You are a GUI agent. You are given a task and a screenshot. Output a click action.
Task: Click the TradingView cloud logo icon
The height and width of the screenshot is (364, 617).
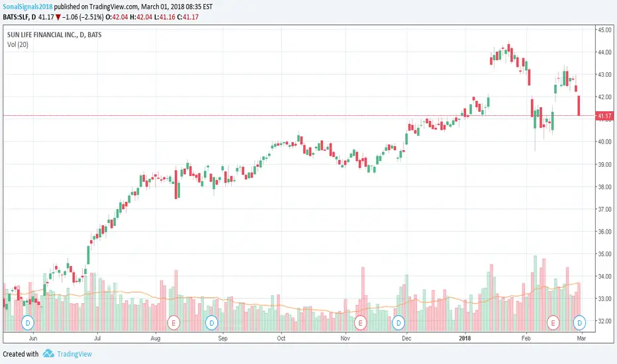[48, 353]
